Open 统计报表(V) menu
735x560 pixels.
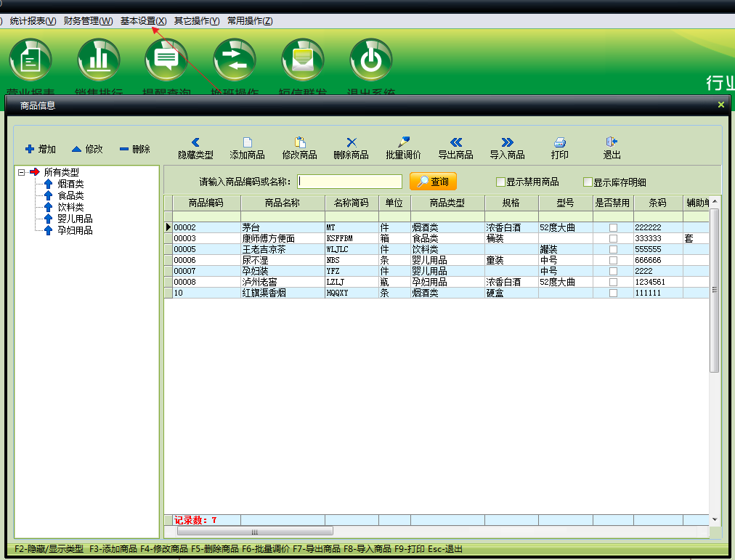coord(33,21)
